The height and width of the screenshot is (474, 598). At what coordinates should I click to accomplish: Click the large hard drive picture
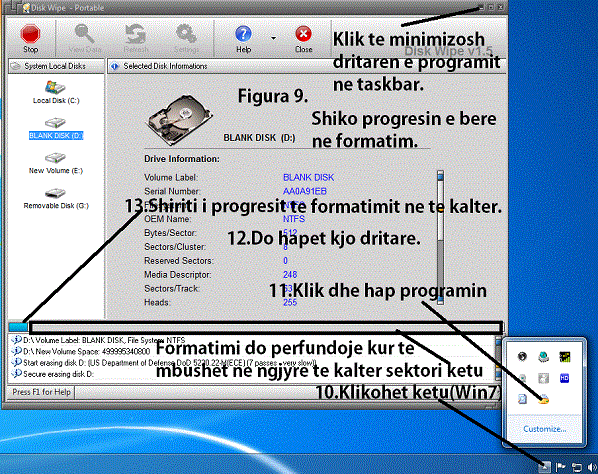(x=179, y=121)
